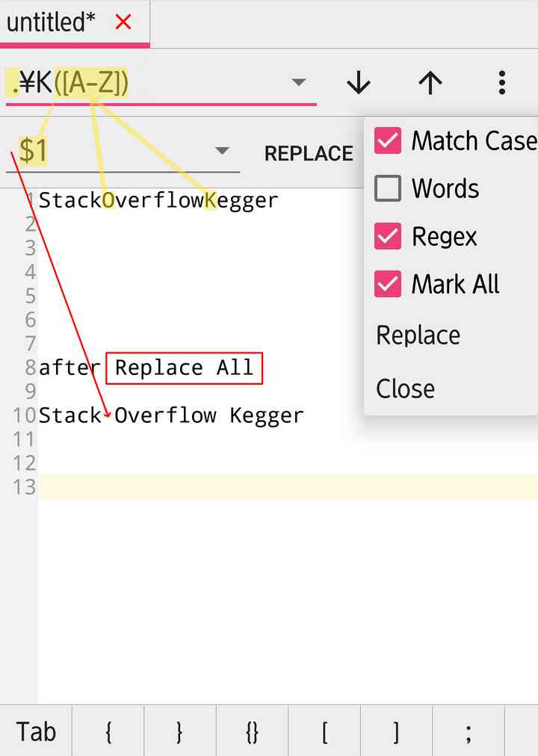Image resolution: width=538 pixels, height=756 pixels.
Task: Insert a brace pair {} from symbol bar
Action: click(250, 731)
